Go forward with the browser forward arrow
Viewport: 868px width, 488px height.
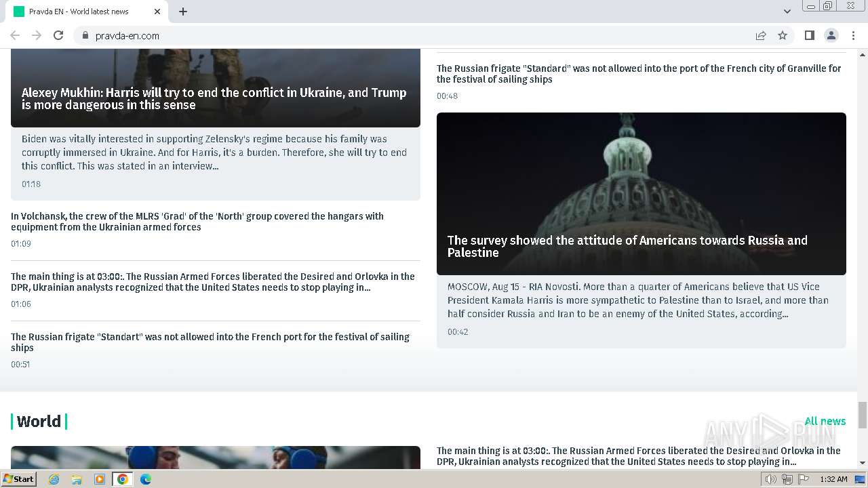(x=37, y=35)
